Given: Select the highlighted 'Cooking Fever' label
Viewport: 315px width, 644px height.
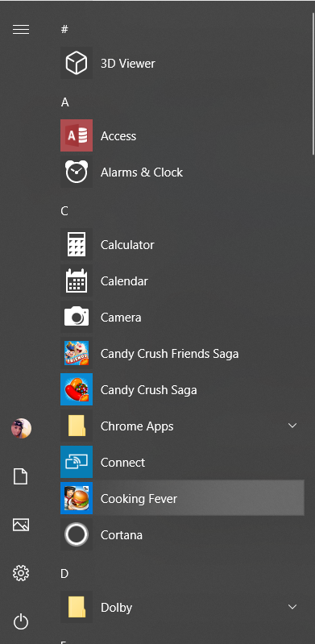Looking at the screenshot, I should 139,499.
